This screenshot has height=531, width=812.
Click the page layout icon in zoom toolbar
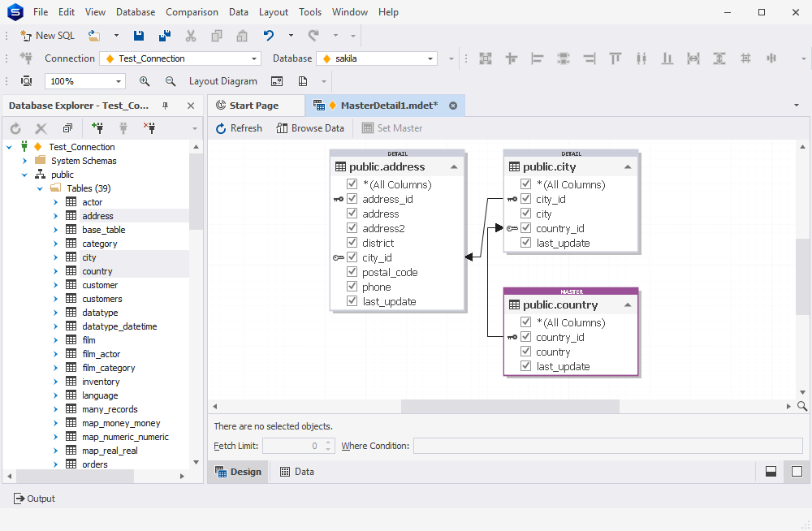point(303,81)
